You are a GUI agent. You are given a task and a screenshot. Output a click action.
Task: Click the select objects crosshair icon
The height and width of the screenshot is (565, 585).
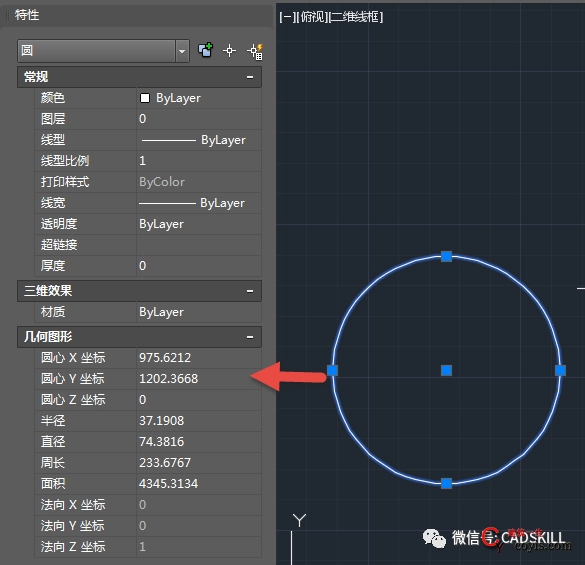click(x=229, y=51)
